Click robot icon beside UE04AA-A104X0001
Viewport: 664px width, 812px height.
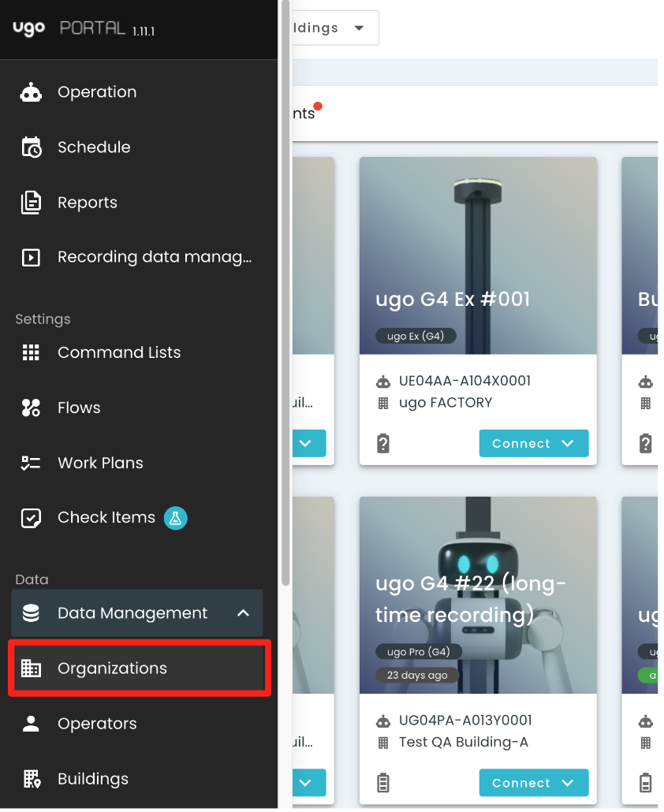[x=383, y=382]
